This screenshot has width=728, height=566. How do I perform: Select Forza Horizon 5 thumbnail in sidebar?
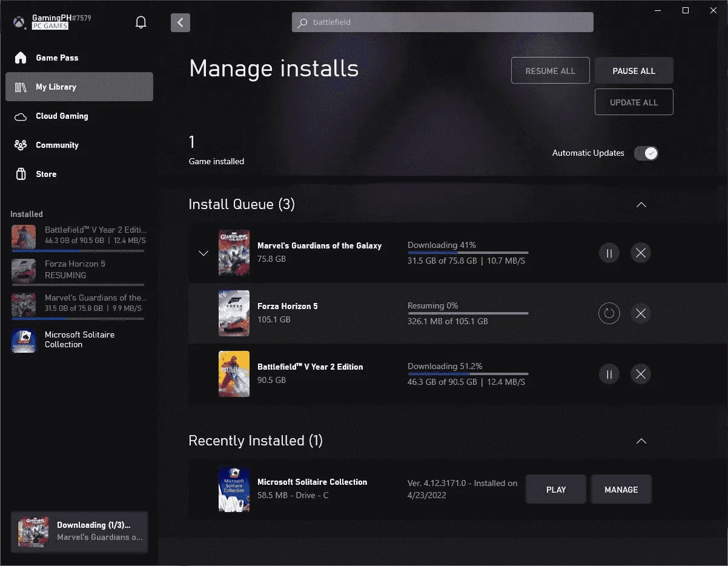point(24,270)
